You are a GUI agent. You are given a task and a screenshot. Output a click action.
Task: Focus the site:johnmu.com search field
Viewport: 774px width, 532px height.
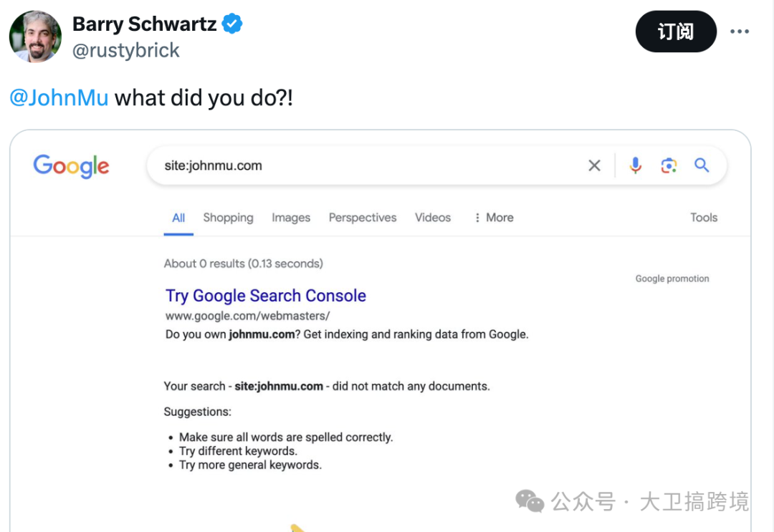[371, 165]
